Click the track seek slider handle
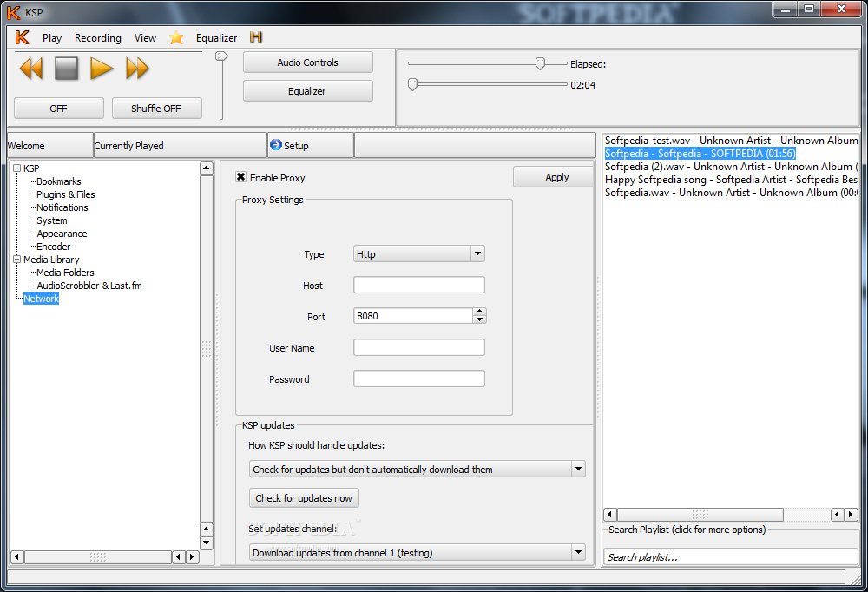The width and height of the screenshot is (868, 592). (x=412, y=85)
